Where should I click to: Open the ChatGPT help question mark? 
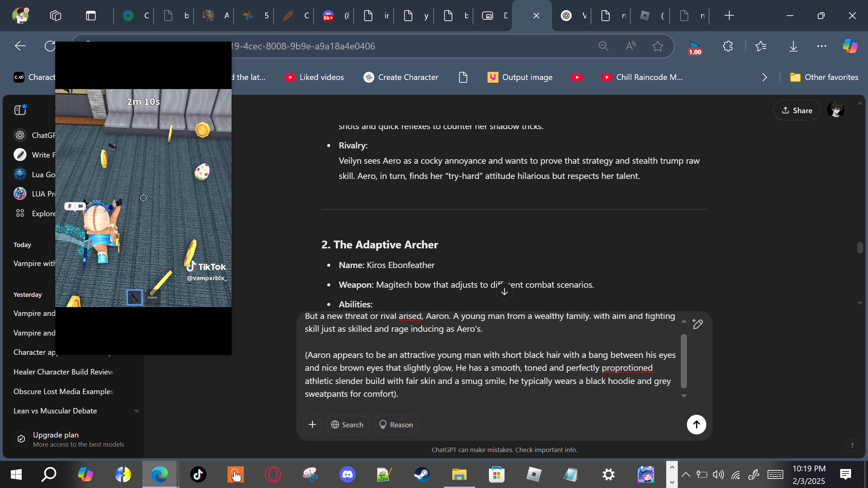coord(852,445)
